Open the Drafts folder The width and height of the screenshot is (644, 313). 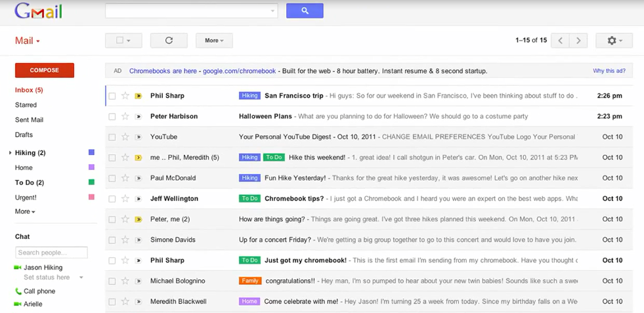(24, 135)
